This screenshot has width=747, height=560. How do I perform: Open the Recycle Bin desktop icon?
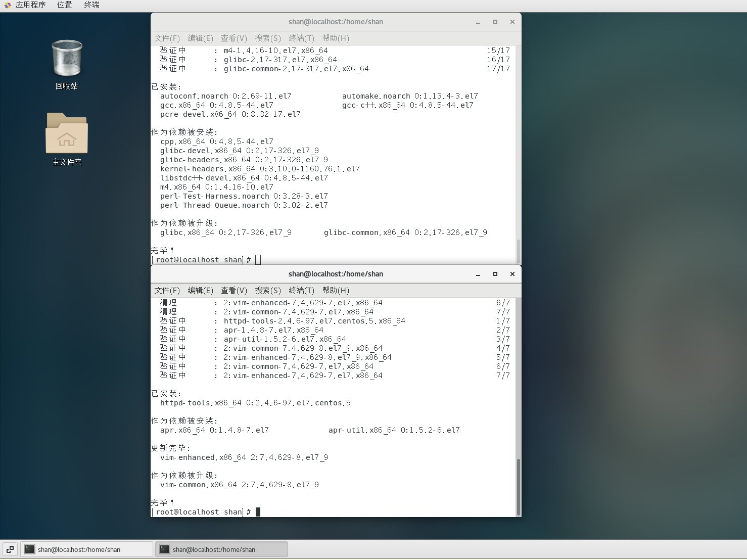coord(67,59)
